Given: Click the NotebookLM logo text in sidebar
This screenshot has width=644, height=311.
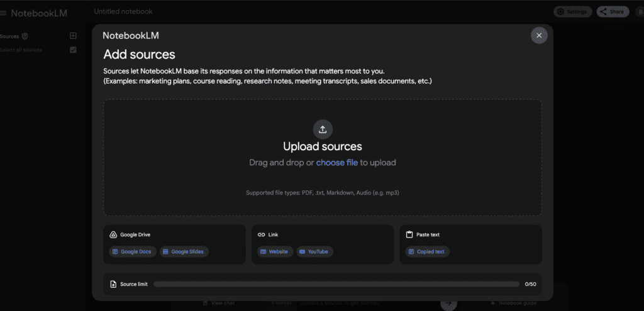Looking at the screenshot, I should 39,13.
